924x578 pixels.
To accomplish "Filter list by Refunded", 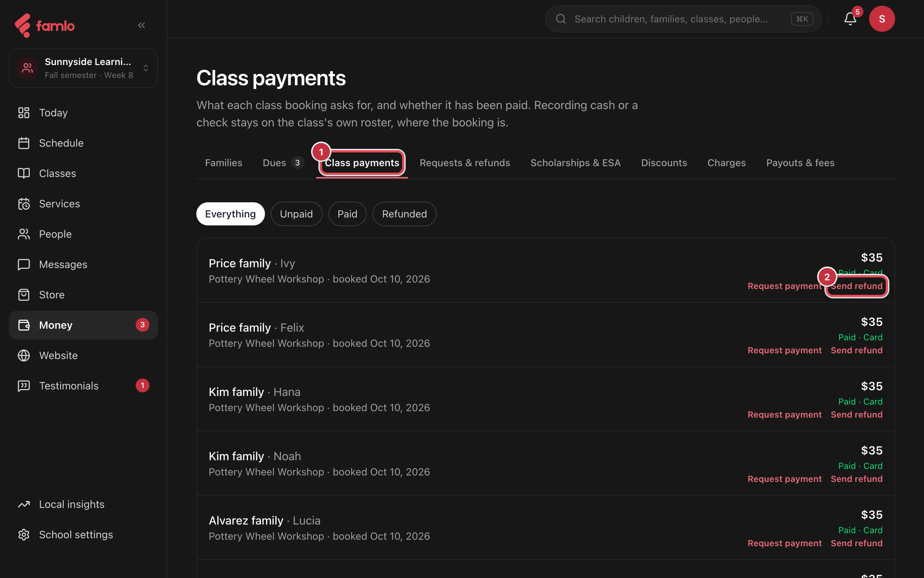I will point(404,214).
